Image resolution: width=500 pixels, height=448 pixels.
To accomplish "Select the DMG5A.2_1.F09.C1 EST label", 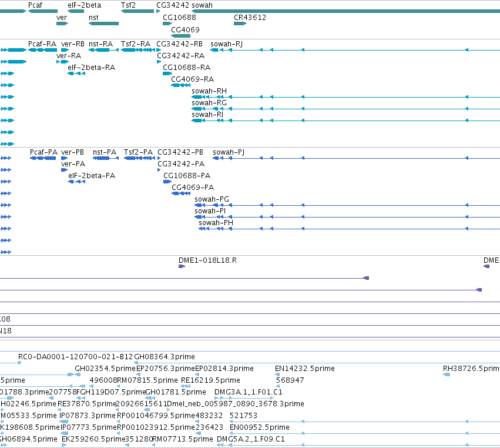I will [251, 439].
